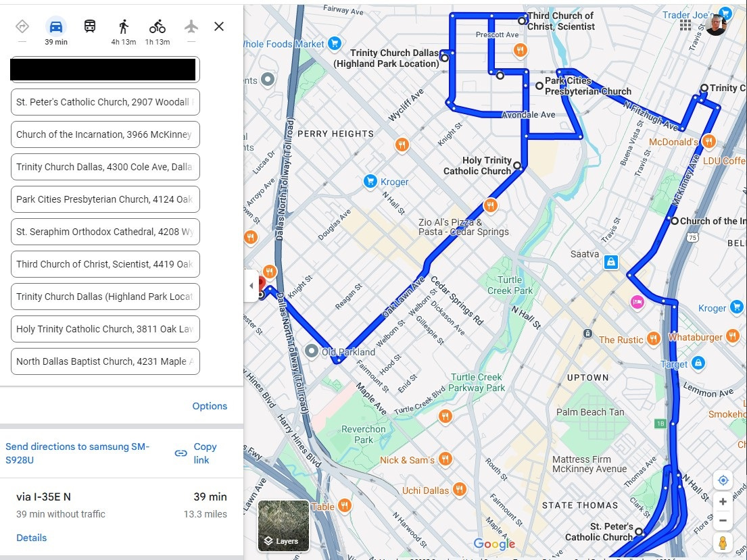Zoom in on the map
This screenshot has height=560, width=747.
[723, 501]
